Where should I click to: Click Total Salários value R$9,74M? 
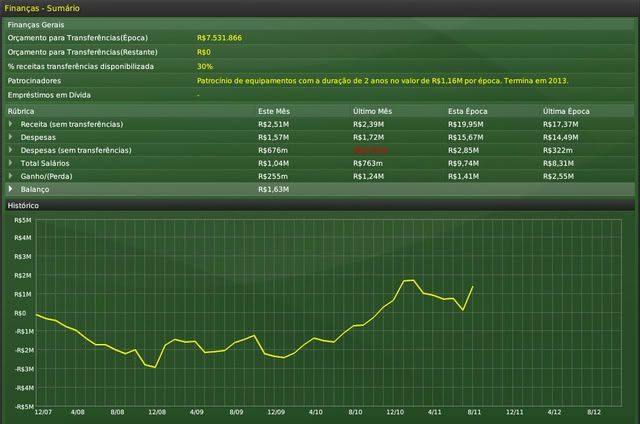tap(463, 163)
